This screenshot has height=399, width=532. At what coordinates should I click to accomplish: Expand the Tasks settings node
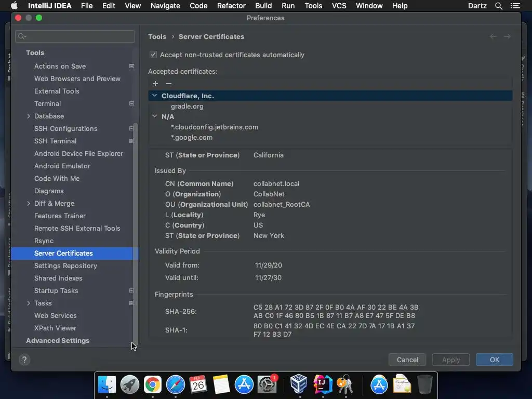click(29, 303)
